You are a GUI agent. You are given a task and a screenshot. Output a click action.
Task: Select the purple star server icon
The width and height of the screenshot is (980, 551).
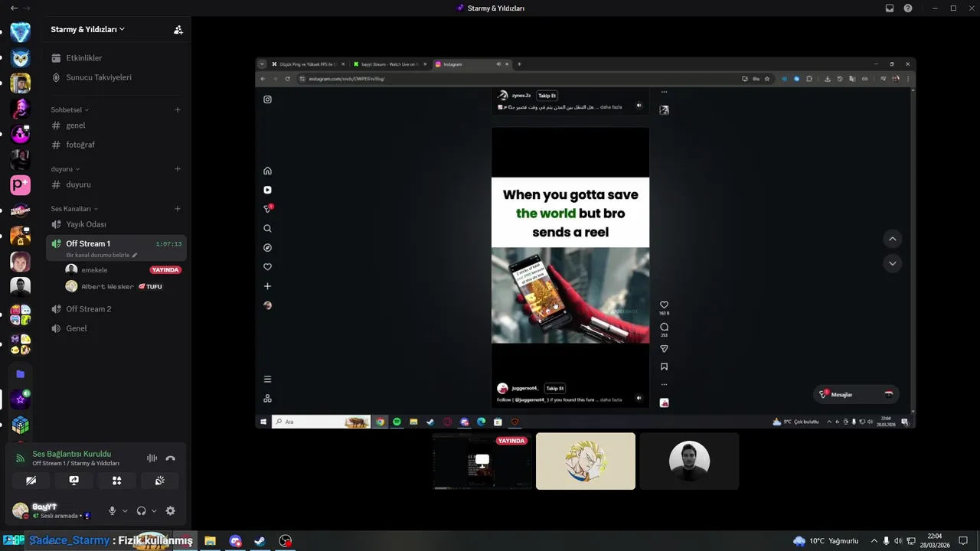[x=21, y=399]
